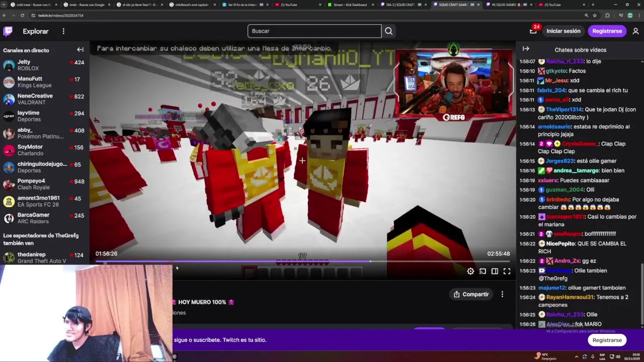The image size is (644, 362).
Task: Seek on the video progress bar
Action: point(302,261)
